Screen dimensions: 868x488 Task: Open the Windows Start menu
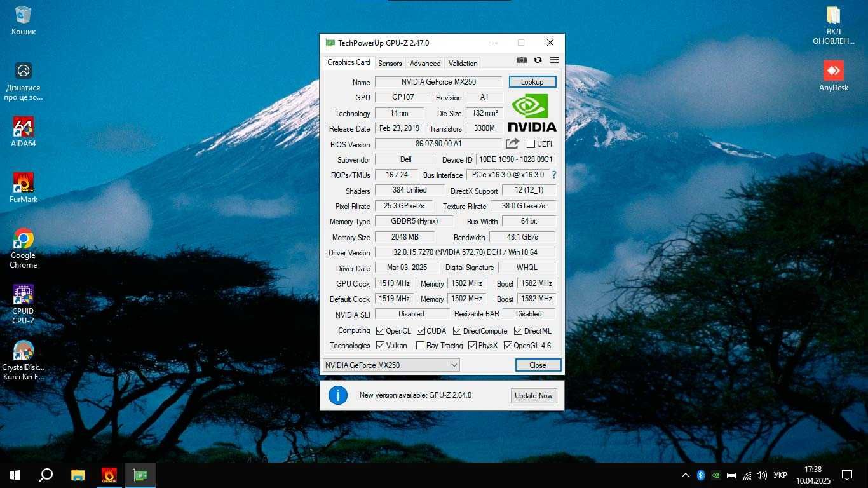tap(15, 475)
